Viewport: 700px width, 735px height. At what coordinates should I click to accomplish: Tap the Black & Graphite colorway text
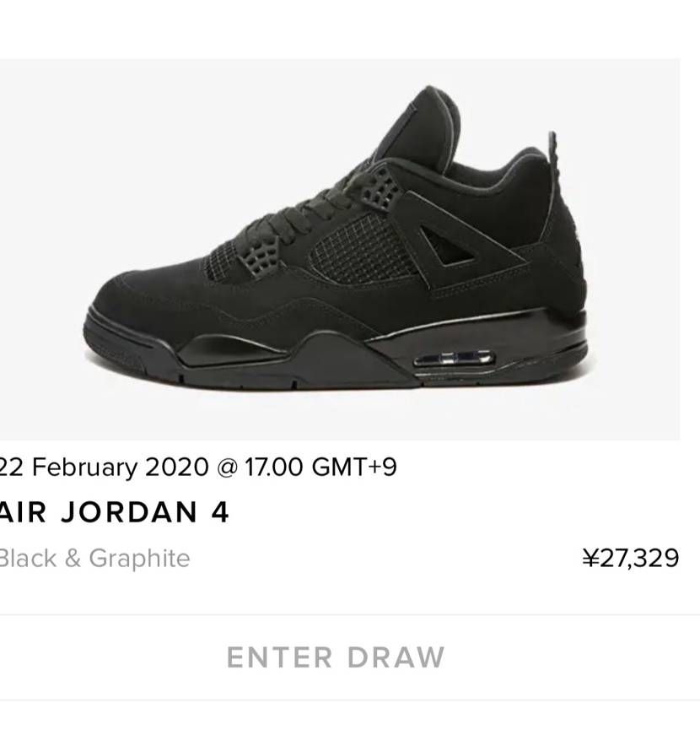[x=94, y=559]
